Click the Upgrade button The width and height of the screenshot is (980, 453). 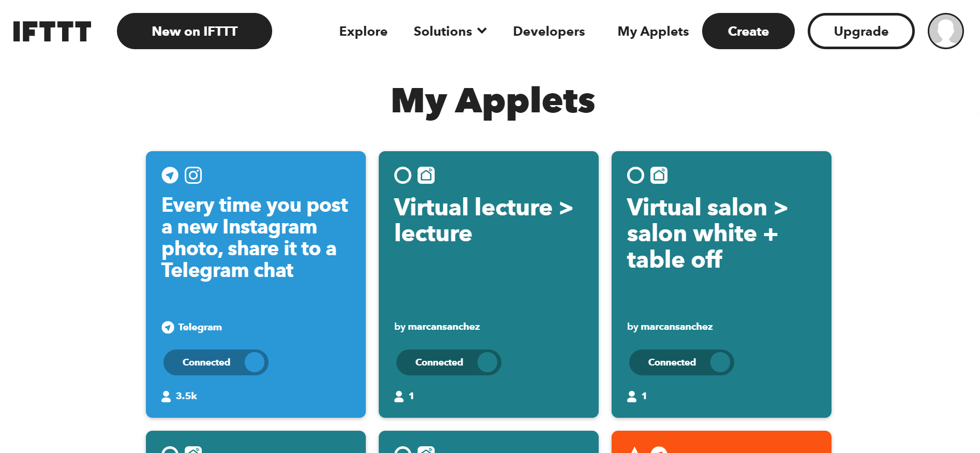pos(861,32)
